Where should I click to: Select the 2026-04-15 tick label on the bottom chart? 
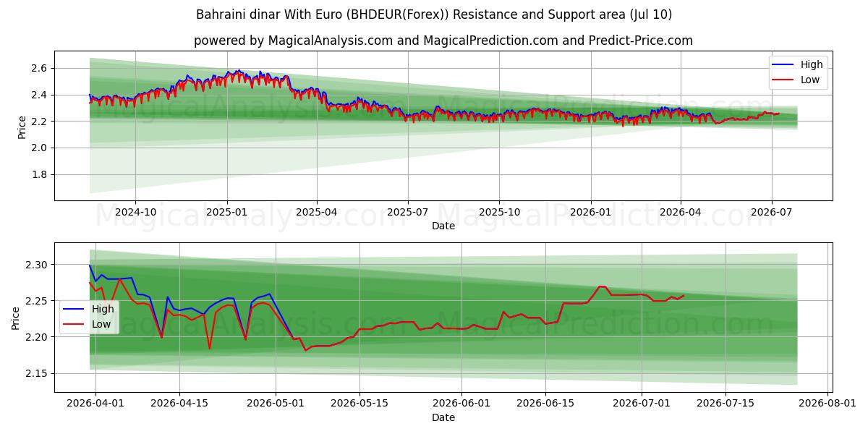pyautogui.click(x=179, y=404)
